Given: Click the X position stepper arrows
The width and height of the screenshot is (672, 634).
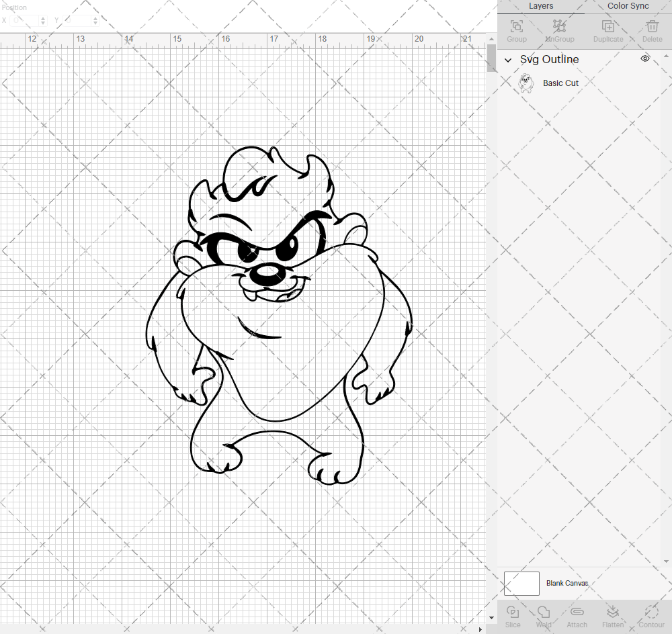Looking at the screenshot, I should pyautogui.click(x=43, y=21).
